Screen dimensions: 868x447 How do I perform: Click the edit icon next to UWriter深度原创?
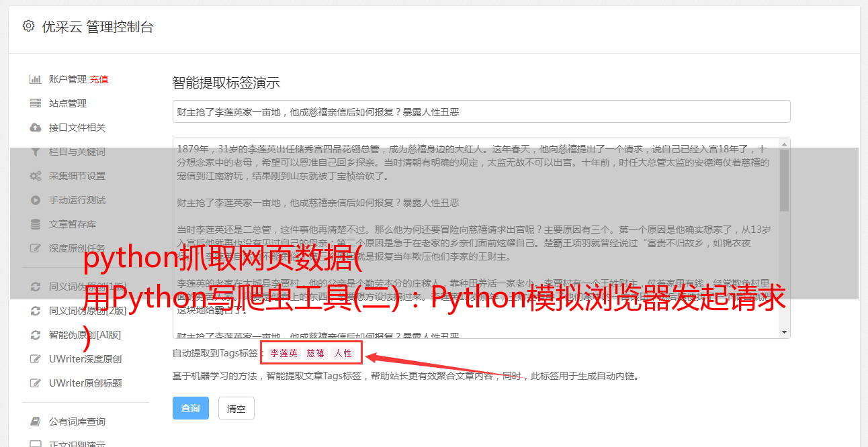coord(36,359)
